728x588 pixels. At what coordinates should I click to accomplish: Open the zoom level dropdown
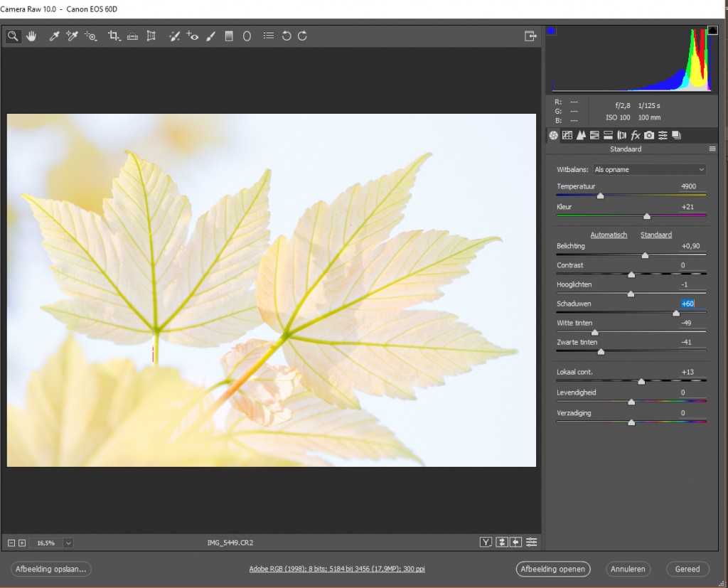pyautogui.click(x=68, y=543)
